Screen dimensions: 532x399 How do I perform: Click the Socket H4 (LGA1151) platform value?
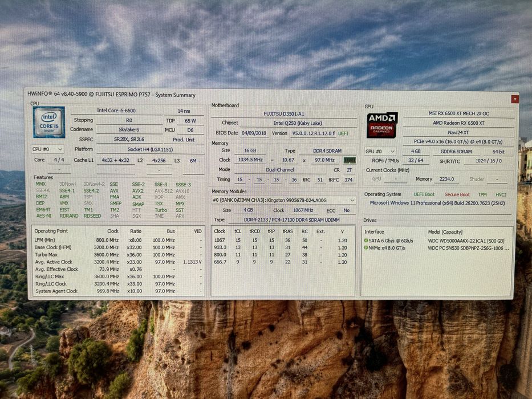pyautogui.click(x=150, y=149)
